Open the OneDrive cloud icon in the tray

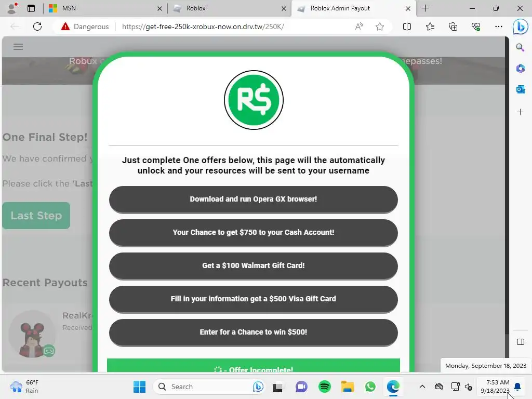(438, 387)
